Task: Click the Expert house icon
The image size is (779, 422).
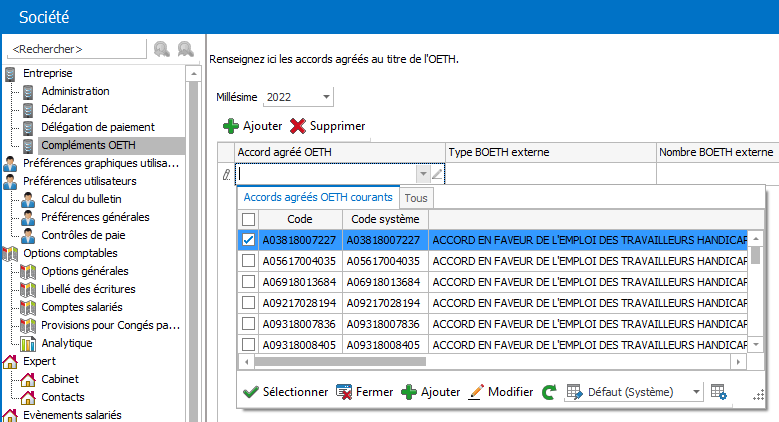Action: pyautogui.click(x=10, y=361)
